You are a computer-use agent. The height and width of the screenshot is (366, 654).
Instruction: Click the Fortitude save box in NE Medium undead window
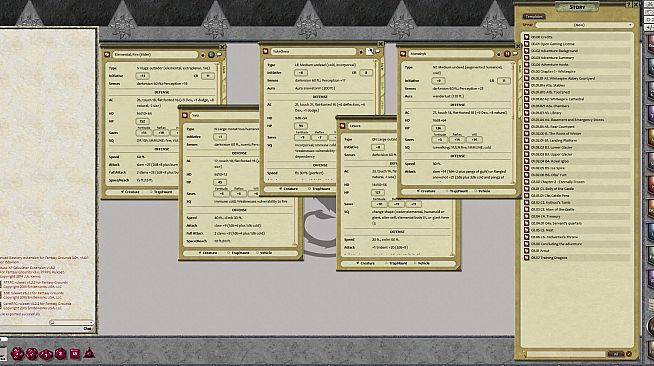[x=440, y=140]
